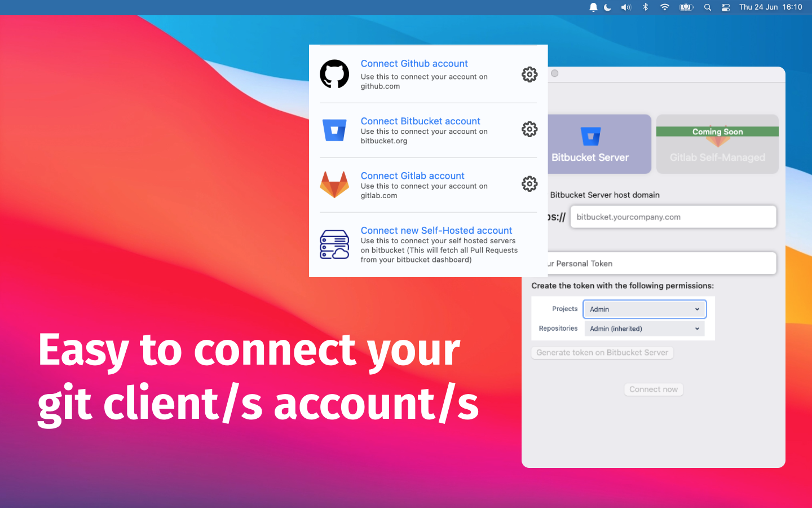Toggle the Bluetooth icon in menu bar
This screenshot has width=812, height=508.
pos(645,7)
